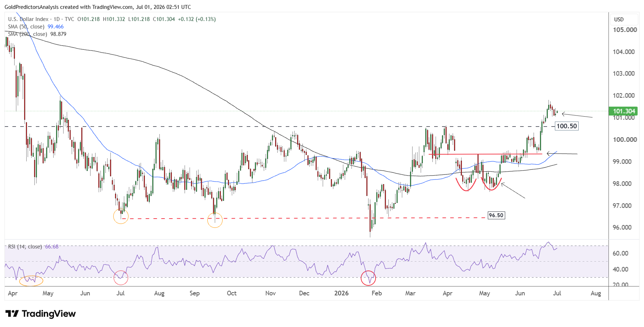Click the U.S. Dollar Index title
The width and height of the screenshot is (644, 327).
[28, 19]
